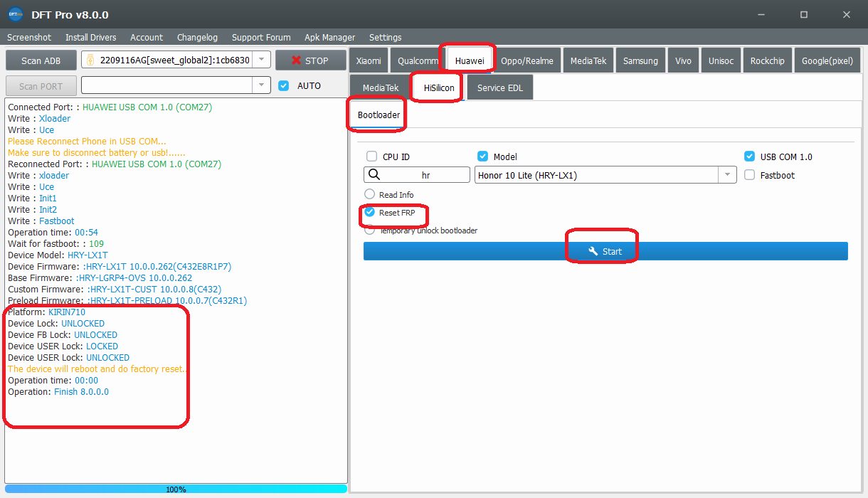This screenshot has width=868, height=498.
Task: Open the Support Forum menu
Action: click(261, 37)
